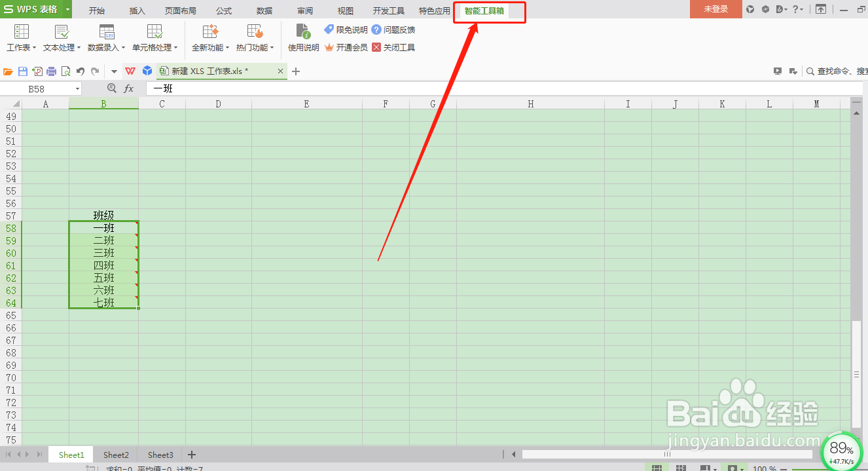Open the 数据录入 data entry menu

pyautogui.click(x=107, y=38)
